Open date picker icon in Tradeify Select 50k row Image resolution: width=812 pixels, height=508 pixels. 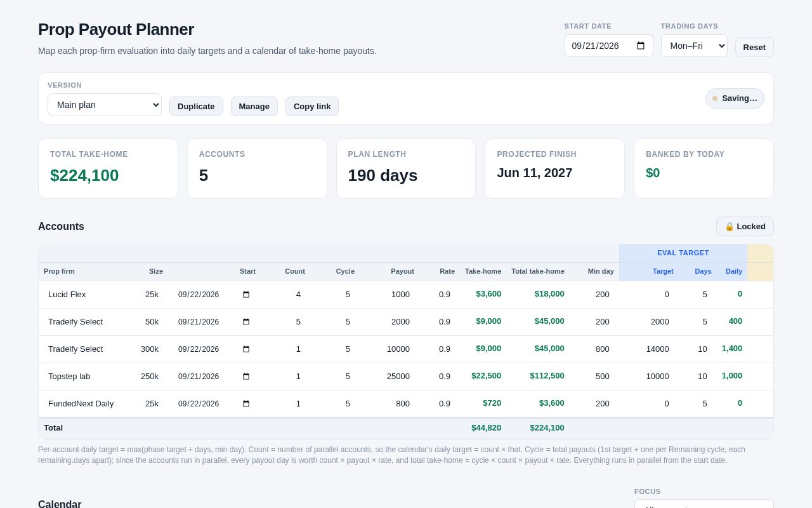click(x=246, y=322)
